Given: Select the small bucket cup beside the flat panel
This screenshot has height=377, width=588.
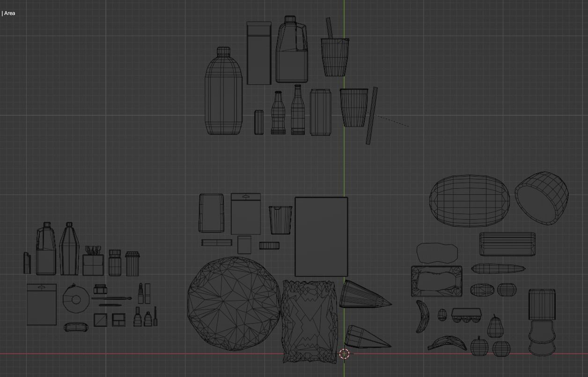Looking at the screenshot, I should [x=280, y=220].
